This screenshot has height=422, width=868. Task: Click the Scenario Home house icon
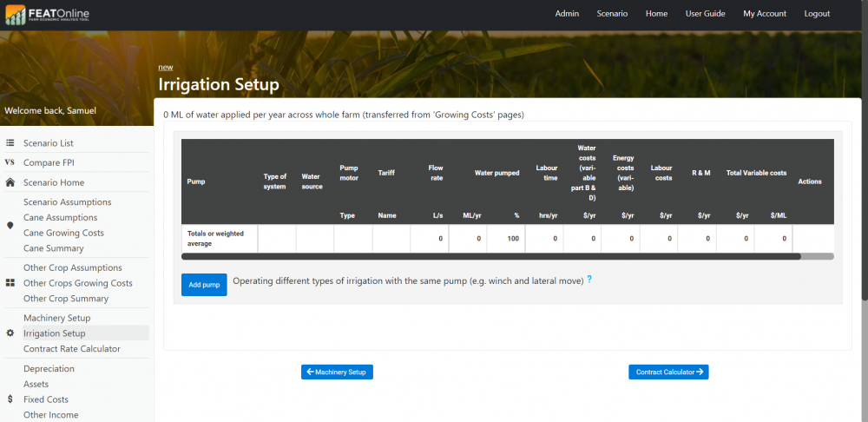[x=10, y=182]
